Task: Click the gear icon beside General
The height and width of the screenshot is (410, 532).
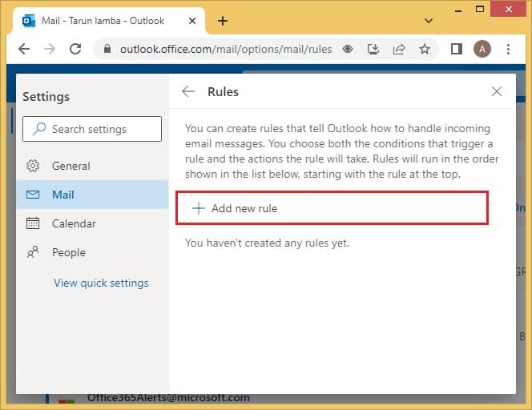Action: [x=33, y=166]
